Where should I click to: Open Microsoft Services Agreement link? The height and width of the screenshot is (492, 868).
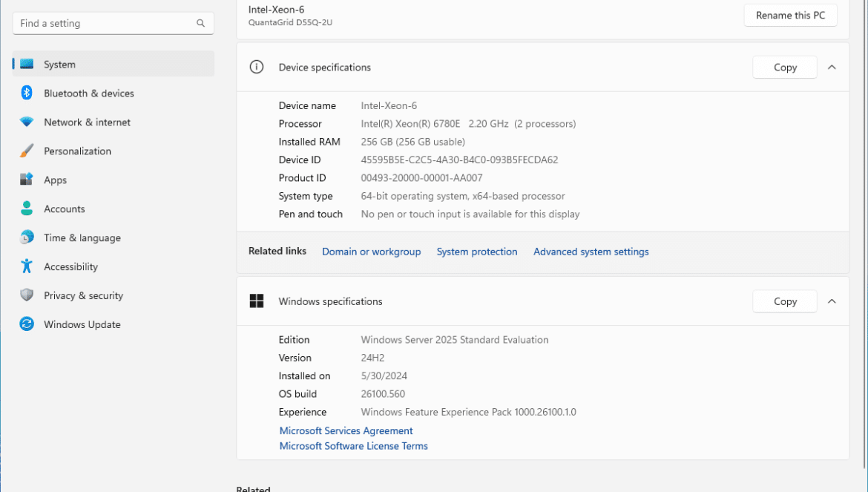click(346, 430)
